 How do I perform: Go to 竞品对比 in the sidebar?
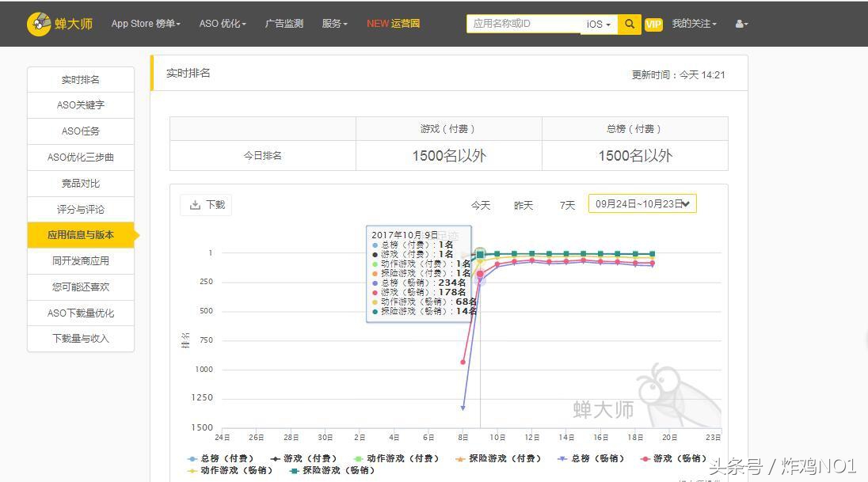pos(80,183)
